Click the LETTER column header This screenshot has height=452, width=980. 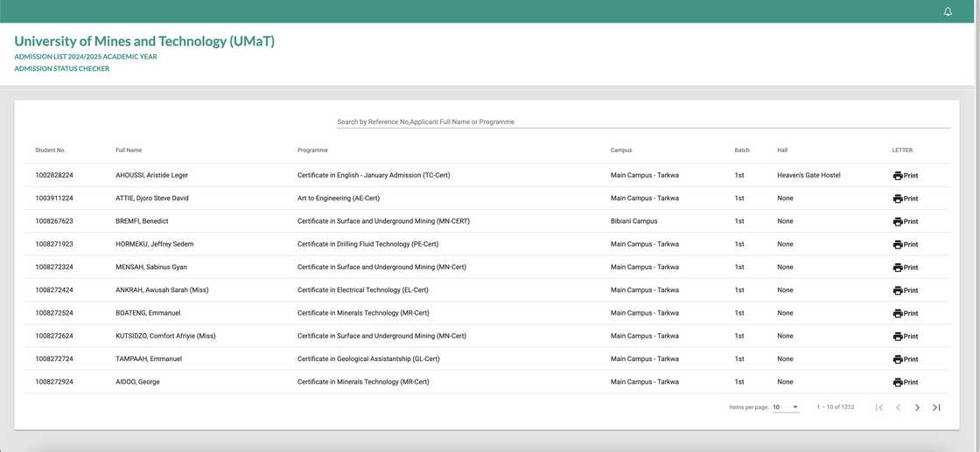[902, 150]
